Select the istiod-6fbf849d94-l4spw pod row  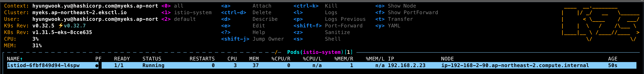click(x=322, y=65)
